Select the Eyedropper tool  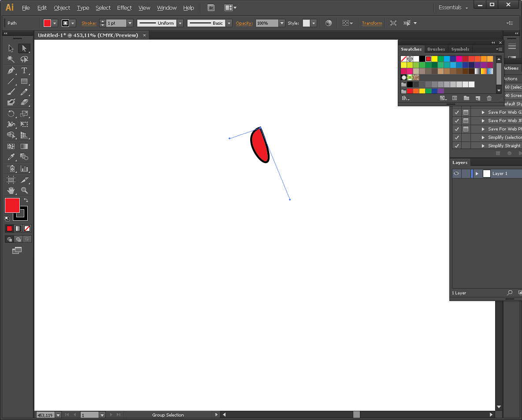[11, 157]
